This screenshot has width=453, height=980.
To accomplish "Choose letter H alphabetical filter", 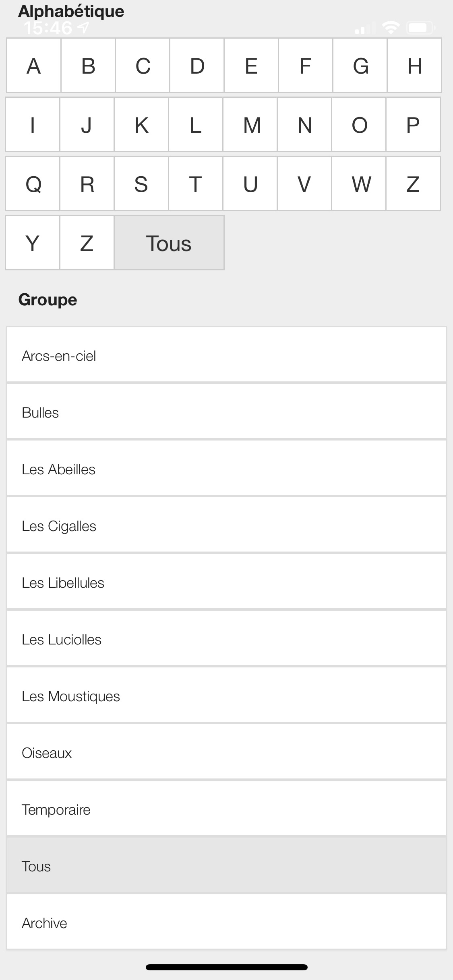I will point(414,66).
